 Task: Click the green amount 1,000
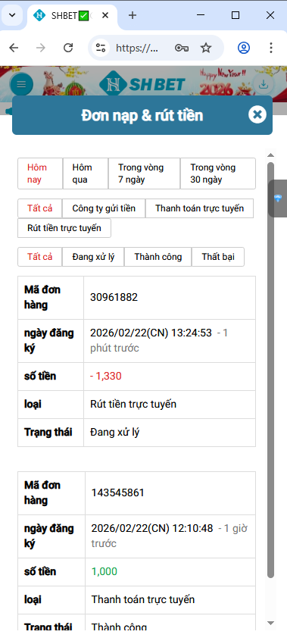(x=105, y=572)
